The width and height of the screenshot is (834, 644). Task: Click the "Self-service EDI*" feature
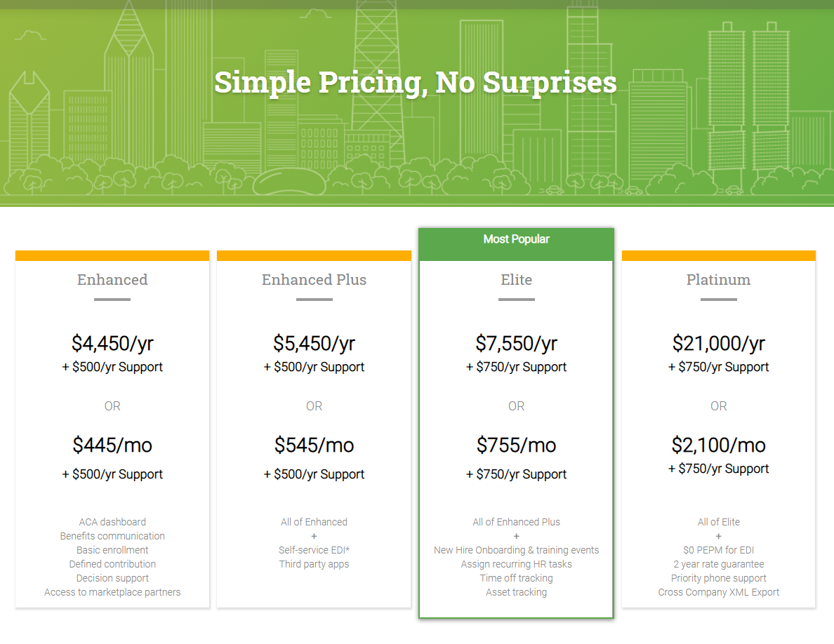pos(314,550)
